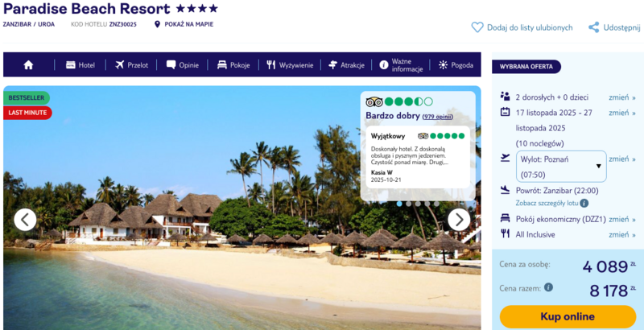Viewport: 644px width, 330px height.
Task: Add hotel to favorites heart icon
Action: [x=477, y=27]
